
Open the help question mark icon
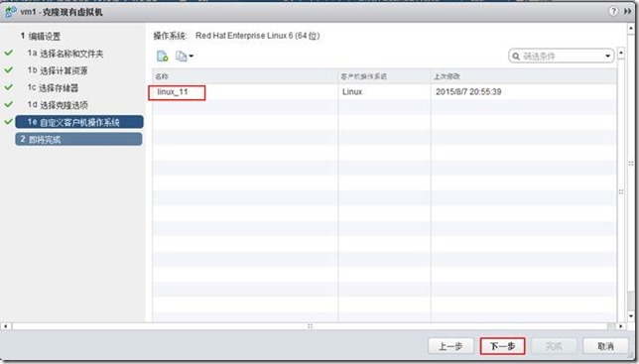(x=613, y=11)
